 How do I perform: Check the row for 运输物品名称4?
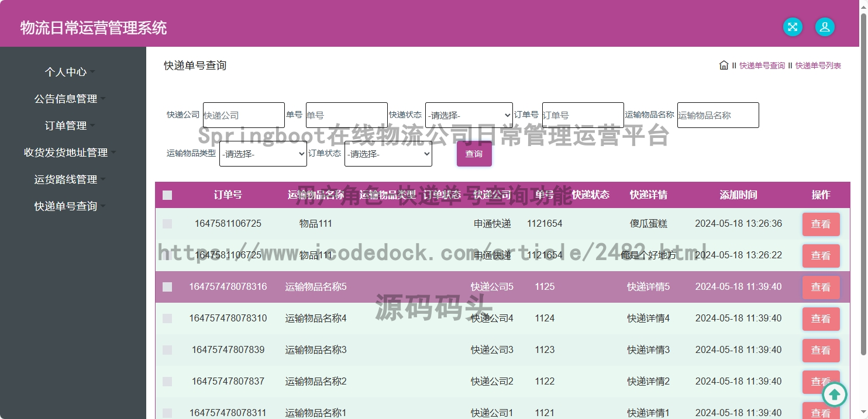(x=167, y=318)
